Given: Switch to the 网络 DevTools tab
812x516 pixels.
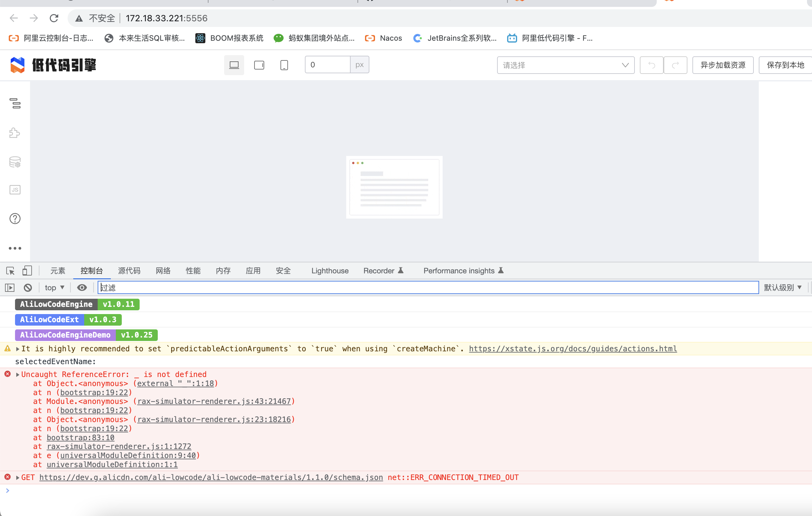Looking at the screenshot, I should (163, 271).
